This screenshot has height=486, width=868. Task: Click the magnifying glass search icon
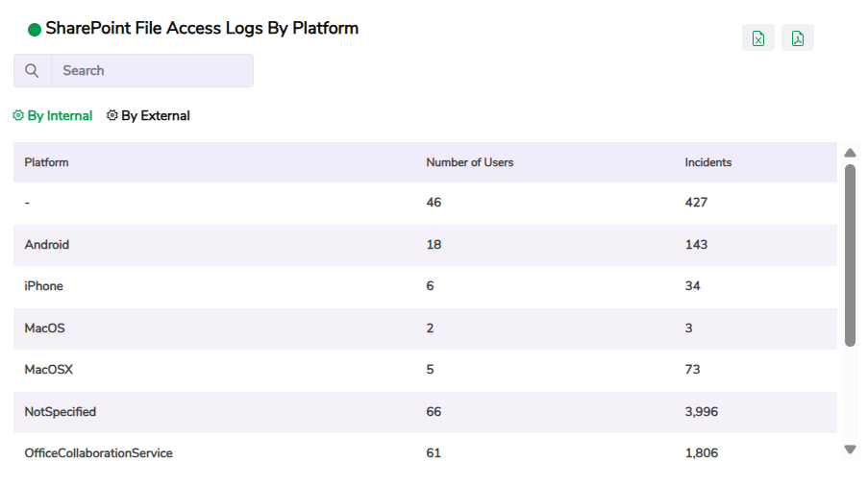coord(33,71)
